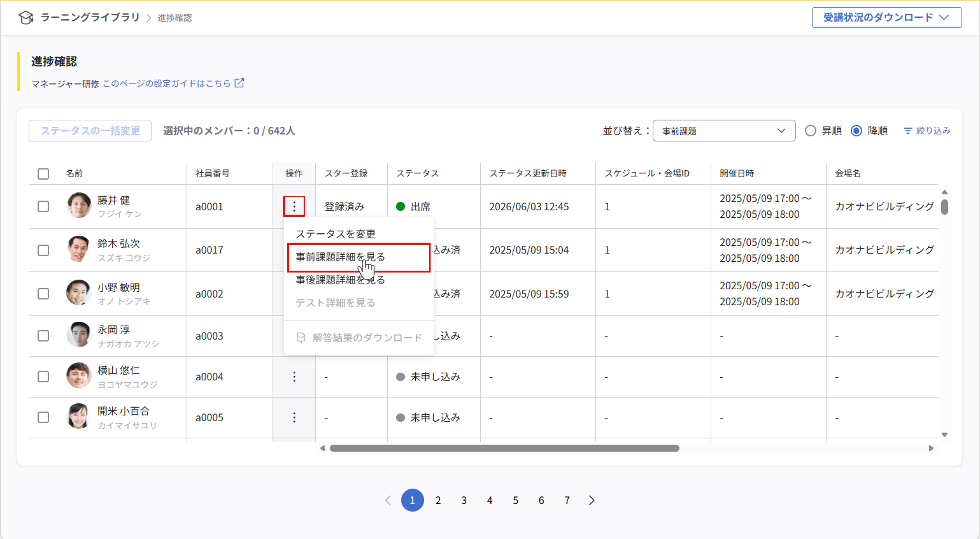Choose 解答結果のダウンロード from the menu
This screenshot has height=539, width=980.
coord(359,338)
